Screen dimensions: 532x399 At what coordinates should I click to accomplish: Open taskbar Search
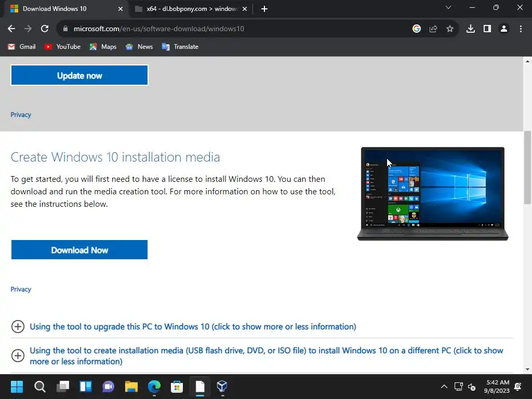pos(39,387)
